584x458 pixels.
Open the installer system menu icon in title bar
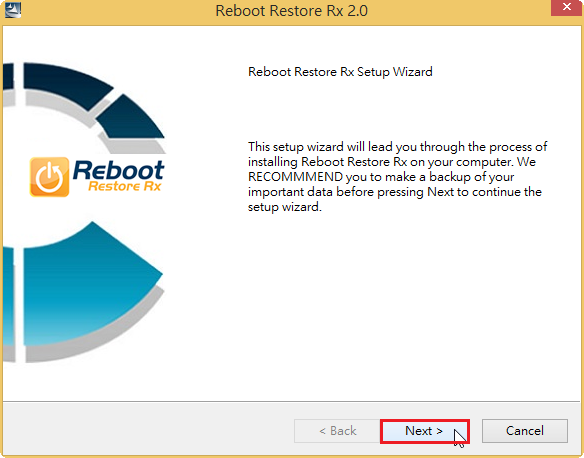tap(13, 10)
